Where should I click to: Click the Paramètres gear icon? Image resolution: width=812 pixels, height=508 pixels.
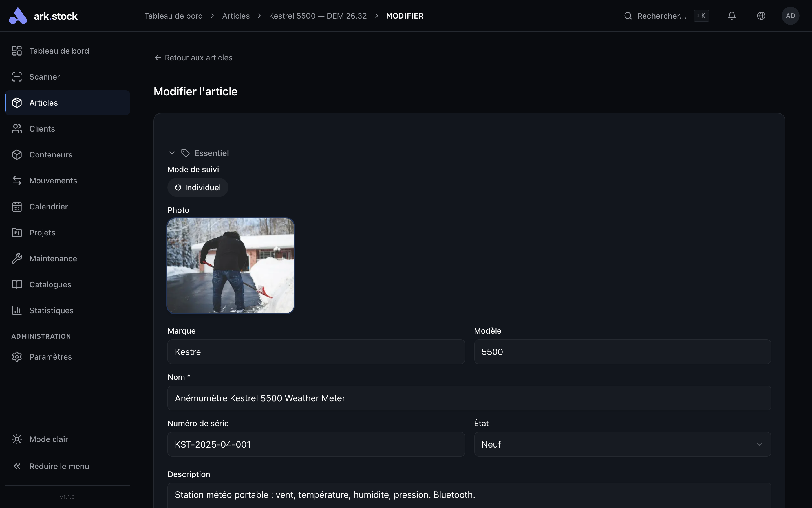pos(17,356)
